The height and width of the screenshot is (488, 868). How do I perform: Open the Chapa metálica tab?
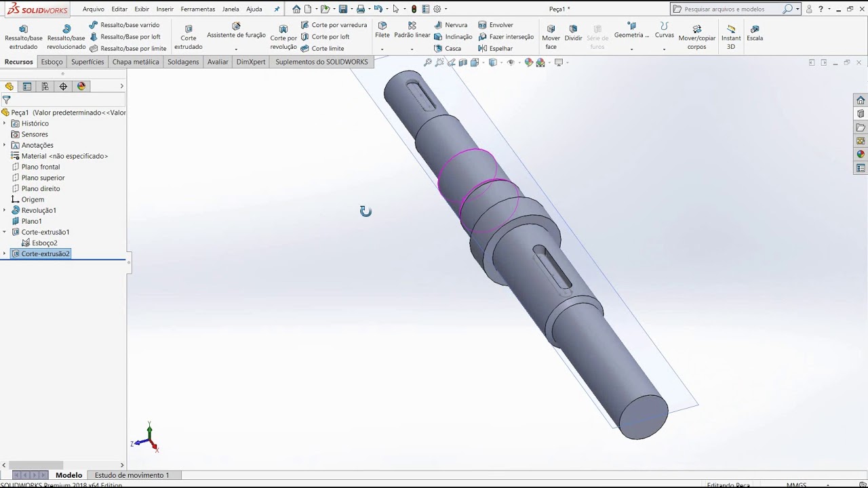pyautogui.click(x=136, y=62)
